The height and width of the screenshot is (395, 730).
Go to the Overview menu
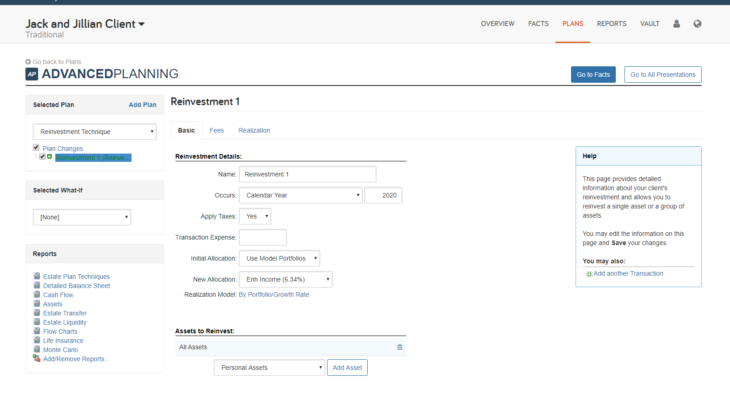(498, 24)
